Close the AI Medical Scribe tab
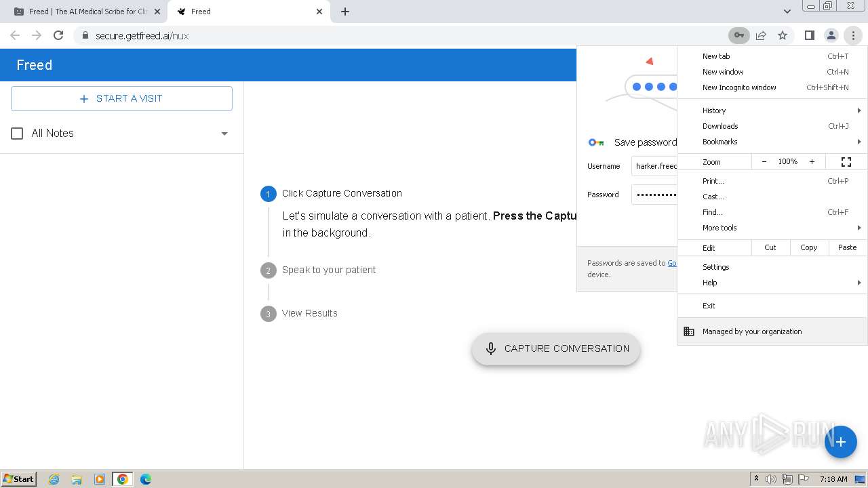Screen dimensions: 868x488 pos(157,12)
